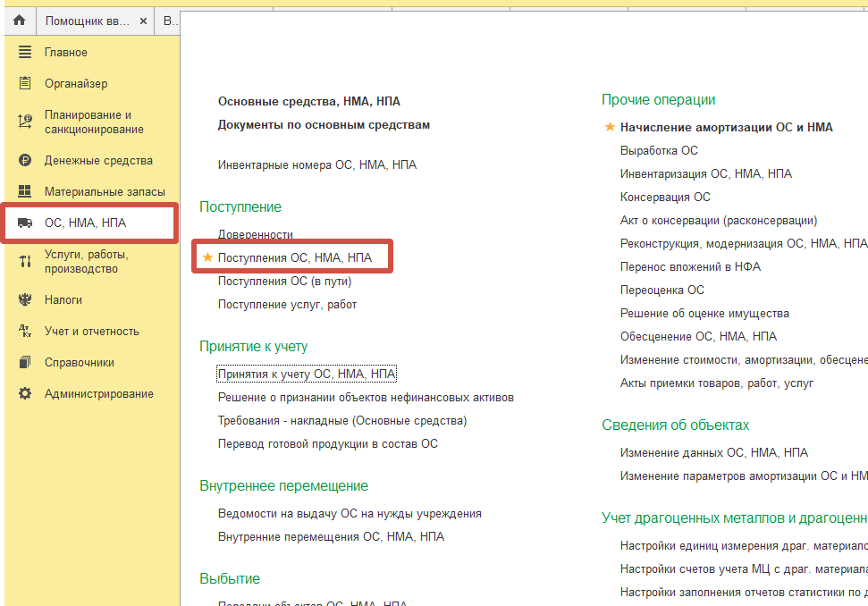Click the Органайзер clipboard icon
Screen dimensions: 868x606
(25, 83)
